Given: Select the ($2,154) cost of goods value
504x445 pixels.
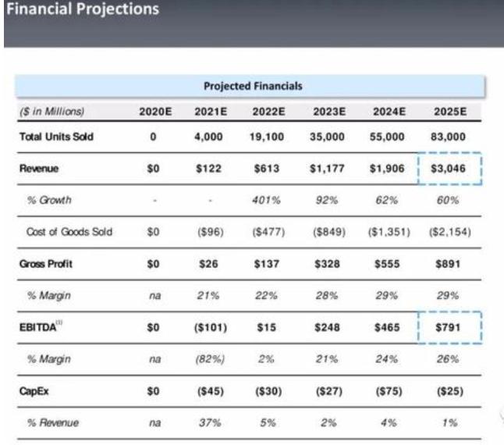Looking at the screenshot, I should click(x=449, y=232).
